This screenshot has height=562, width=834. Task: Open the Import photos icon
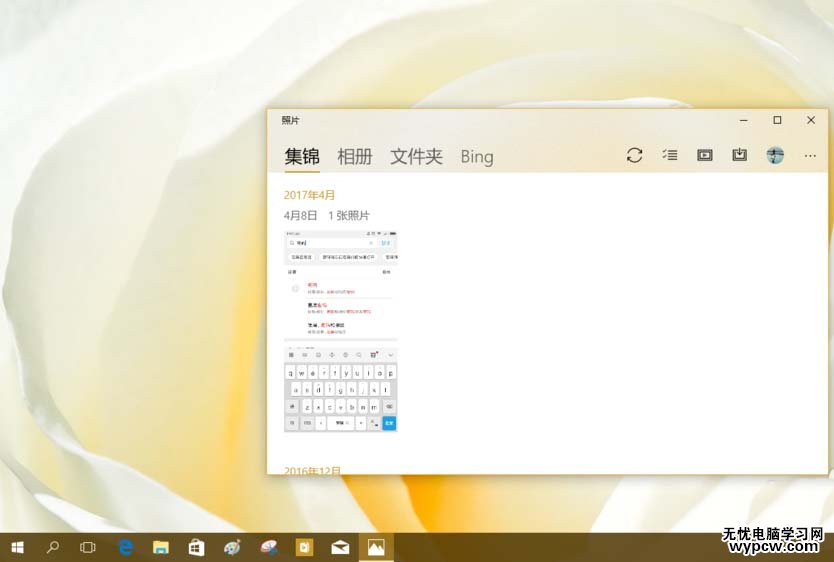(x=740, y=155)
